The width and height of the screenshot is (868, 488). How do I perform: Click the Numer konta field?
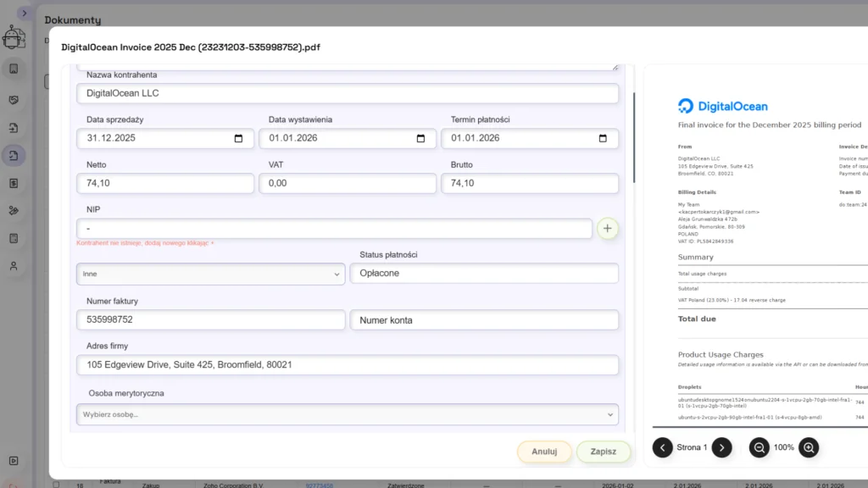click(x=484, y=319)
